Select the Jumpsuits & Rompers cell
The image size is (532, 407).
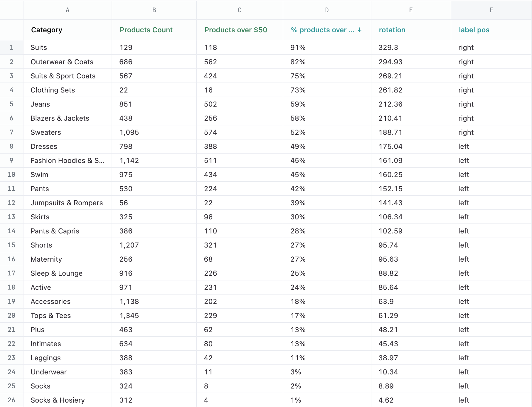[67, 203]
